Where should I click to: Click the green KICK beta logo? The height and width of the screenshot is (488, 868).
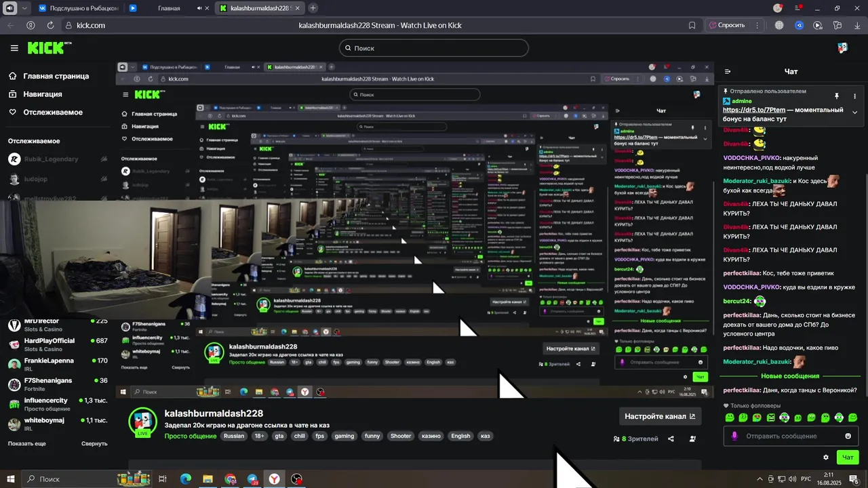(x=49, y=47)
